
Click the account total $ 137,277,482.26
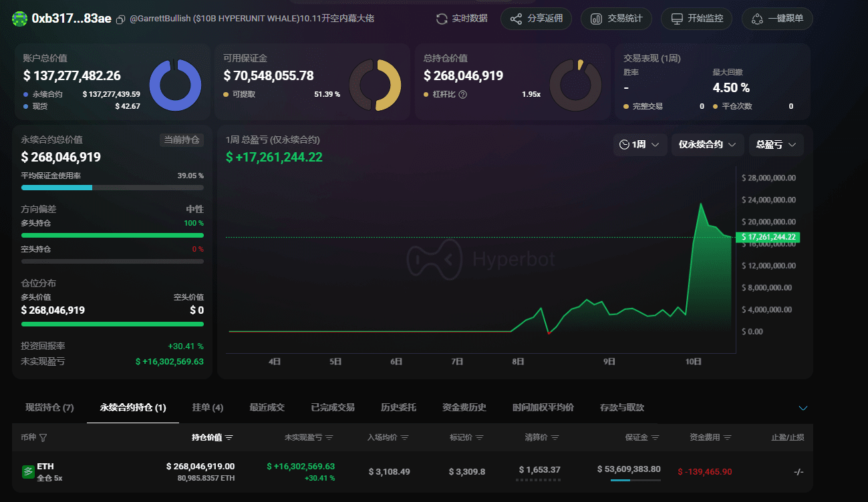point(72,76)
